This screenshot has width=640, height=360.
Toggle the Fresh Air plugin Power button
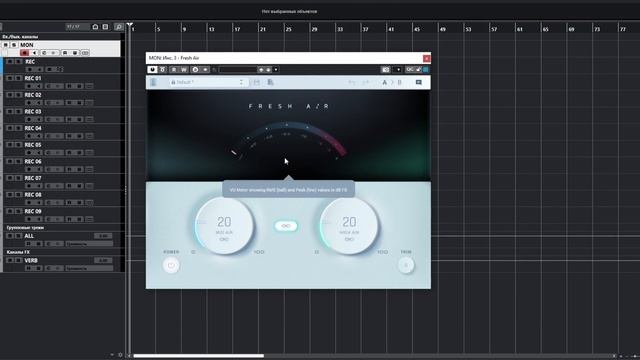pyautogui.click(x=171, y=265)
